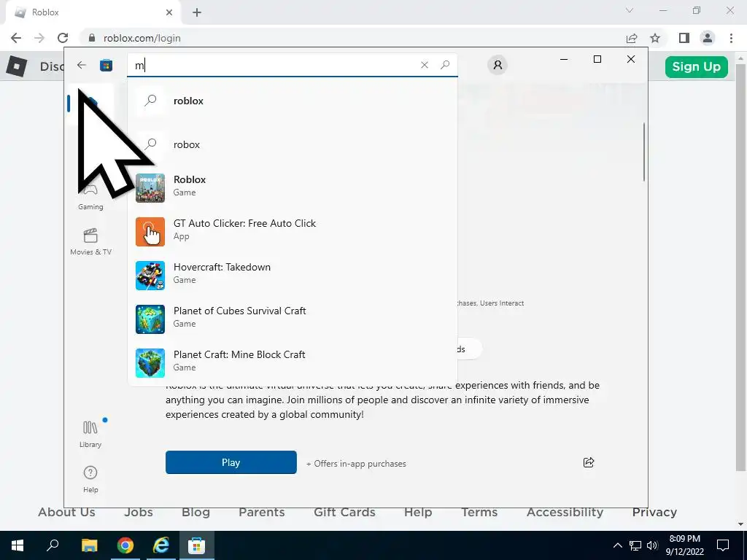Click the network tray icon
Image resolution: width=747 pixels, height=560 pixels.
coord(635,545)
